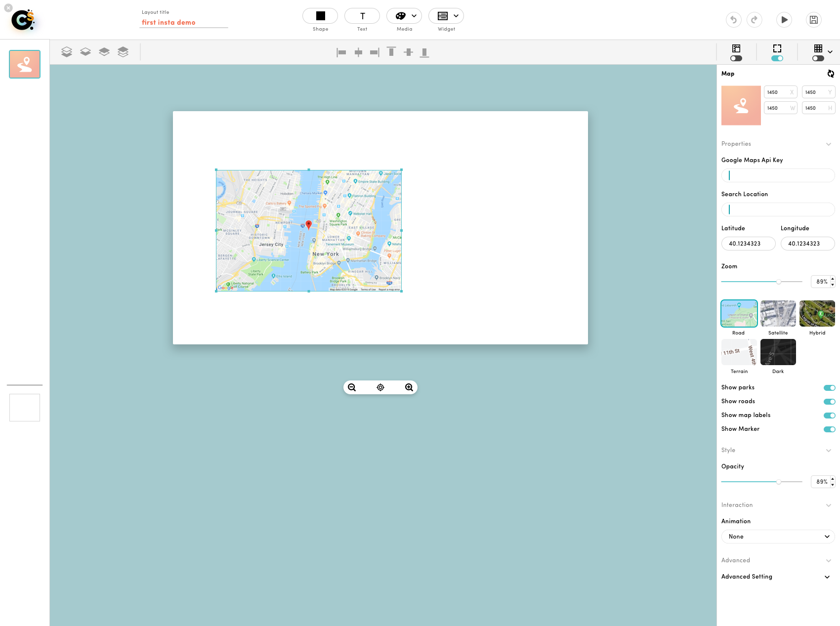Image resolution: width=840 pixels, height=626 pixels.
Task: Click the undo arrow icon
Action: tap(733, 20)
